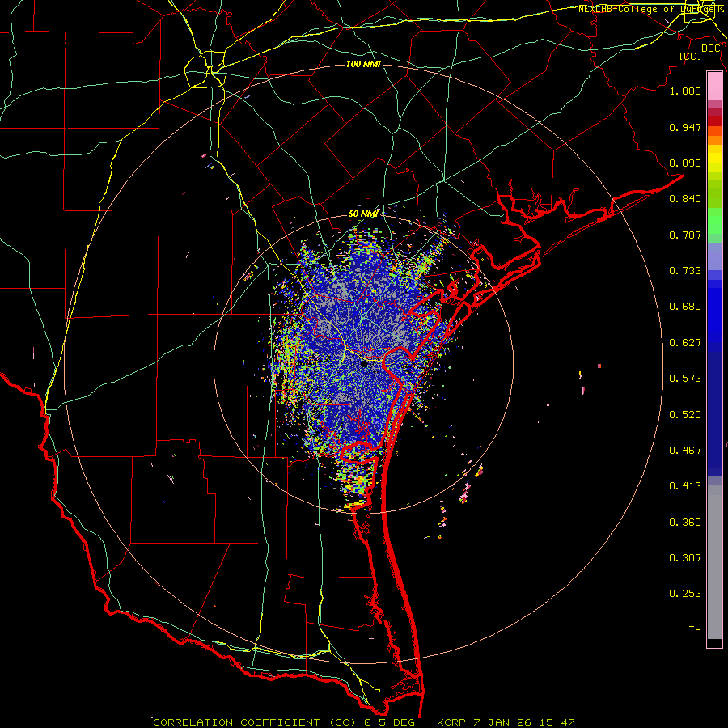
Task: Select the 0.413 scale value
Action: coord(685,486)
